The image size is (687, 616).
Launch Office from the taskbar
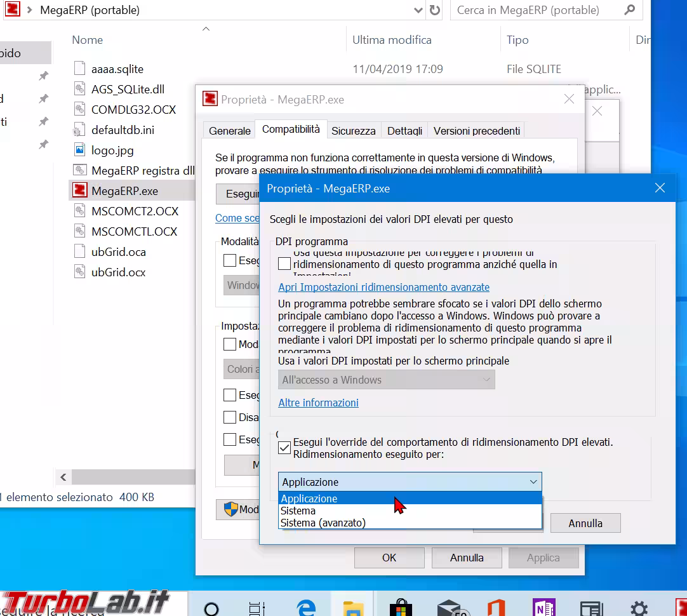coord(497,607)
